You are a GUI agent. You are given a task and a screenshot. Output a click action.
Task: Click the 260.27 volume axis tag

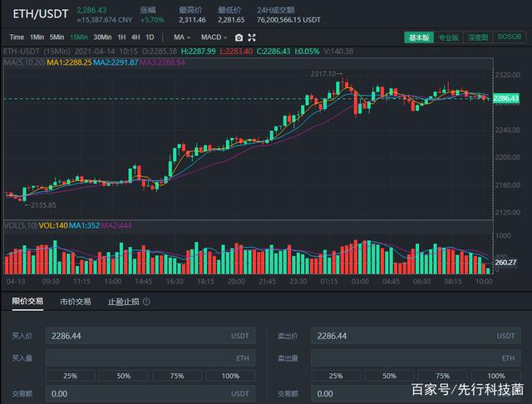coord(505,262)
